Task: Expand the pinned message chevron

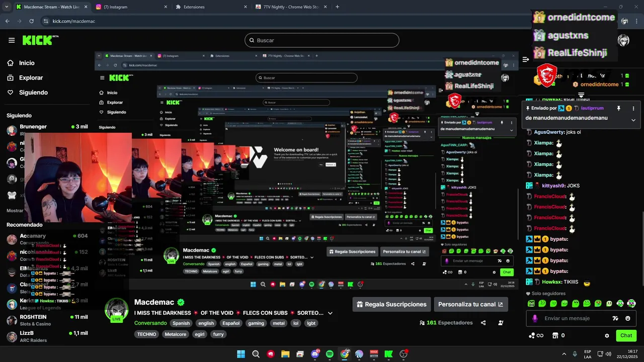Action: 633,120
